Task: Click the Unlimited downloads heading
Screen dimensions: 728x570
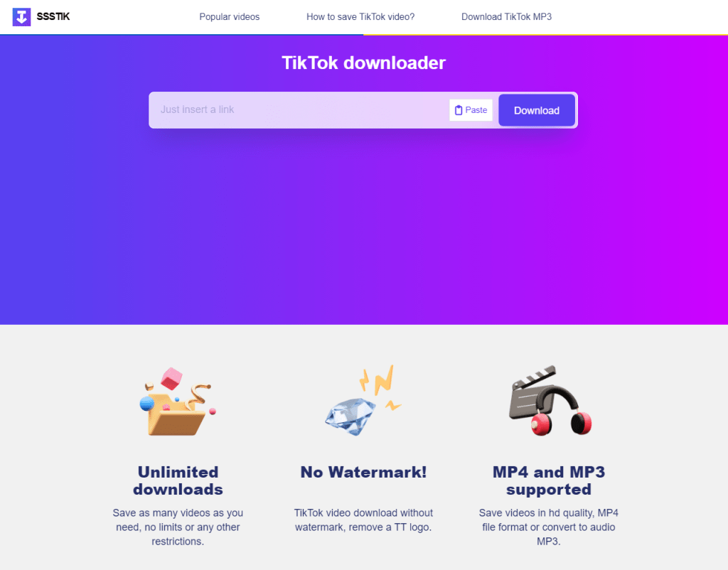Action: 178,480
